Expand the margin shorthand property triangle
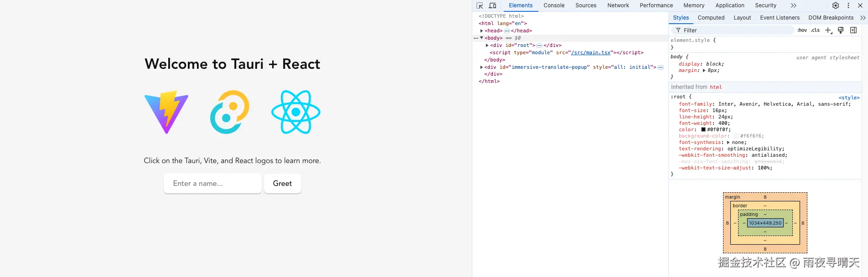This screenshot has width=868, height=277. click(704, 71)
